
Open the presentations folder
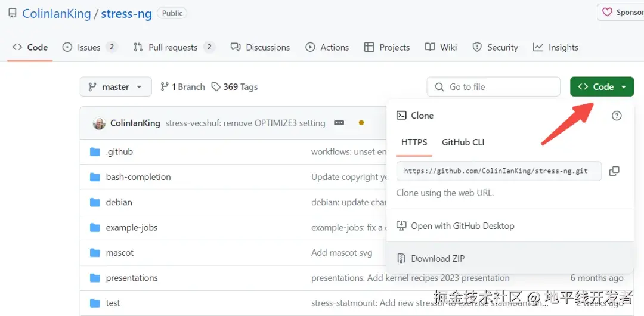coord(132,278)
